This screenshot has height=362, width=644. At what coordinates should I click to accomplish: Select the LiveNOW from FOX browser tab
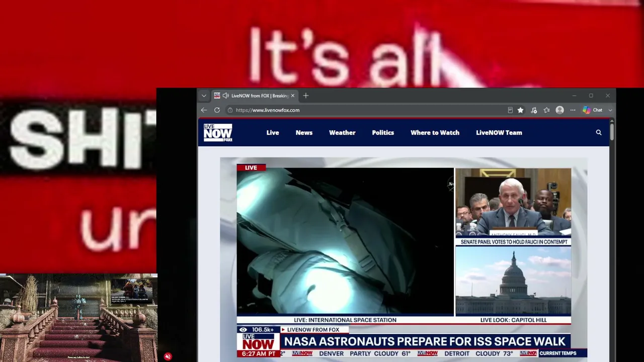(x=255, y=96)
